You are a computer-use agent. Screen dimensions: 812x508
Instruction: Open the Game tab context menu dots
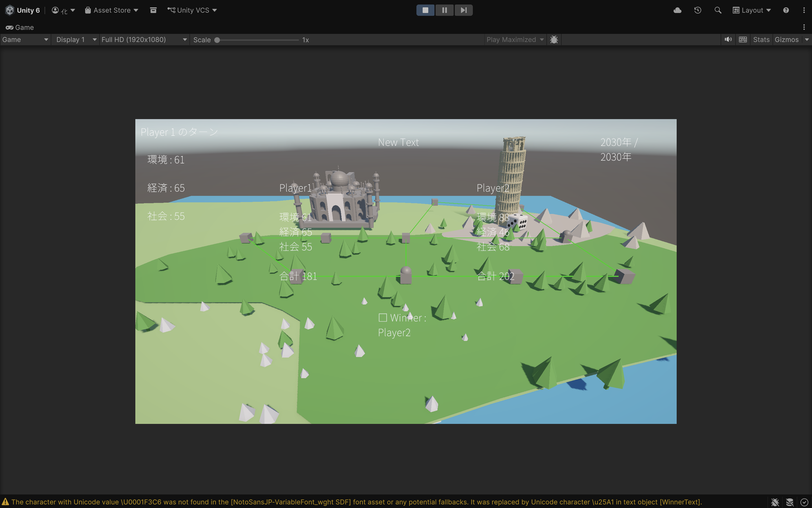click(x=804, y=27)
